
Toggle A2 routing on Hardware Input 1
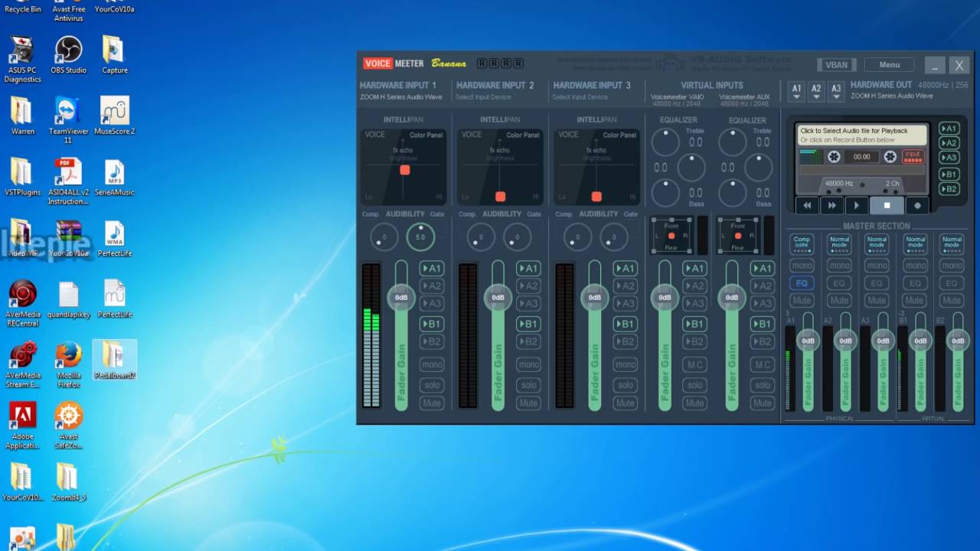431,286
